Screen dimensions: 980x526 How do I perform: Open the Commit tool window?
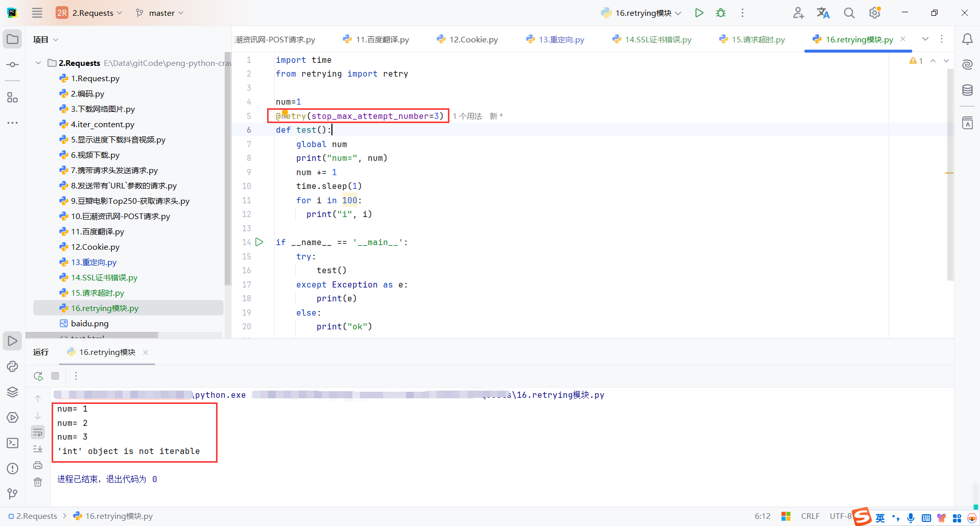click(13, 65)
